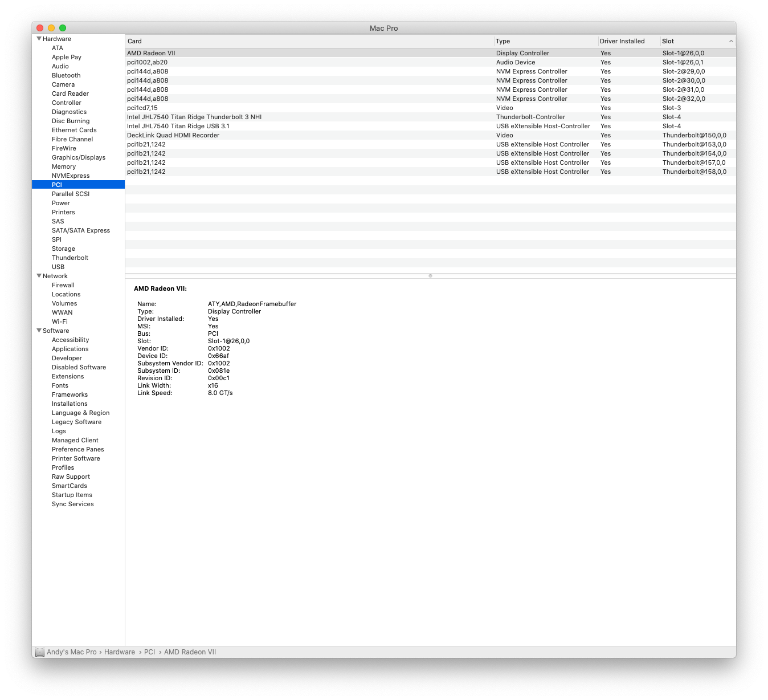Viewport: 768px width, 700px height.
Task: Select USB in the sidebar
Action: pos(58,267)
